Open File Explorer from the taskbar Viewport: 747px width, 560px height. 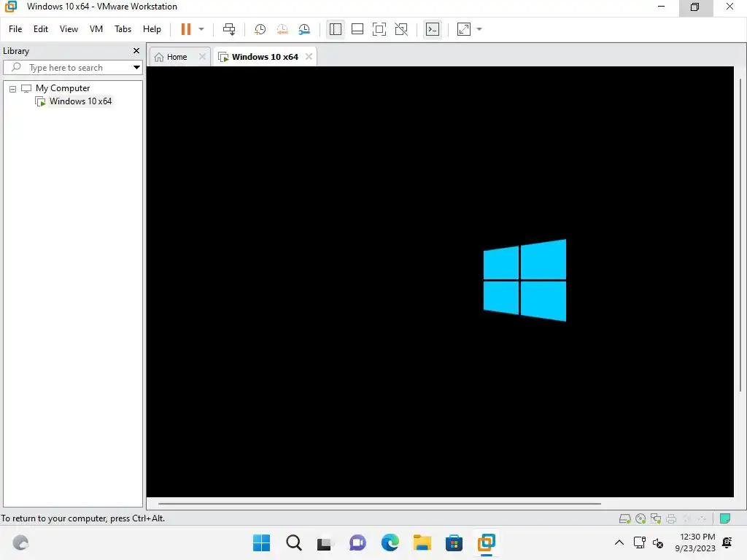(x=422, y=542)
